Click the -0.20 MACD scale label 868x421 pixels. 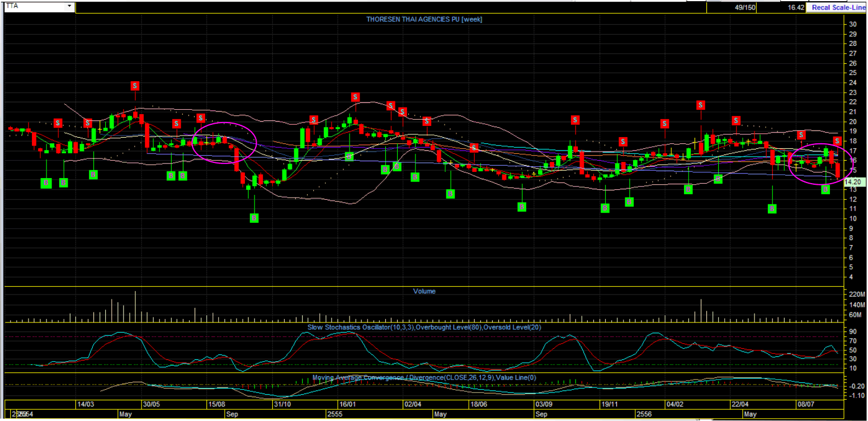tap(856, 386)
